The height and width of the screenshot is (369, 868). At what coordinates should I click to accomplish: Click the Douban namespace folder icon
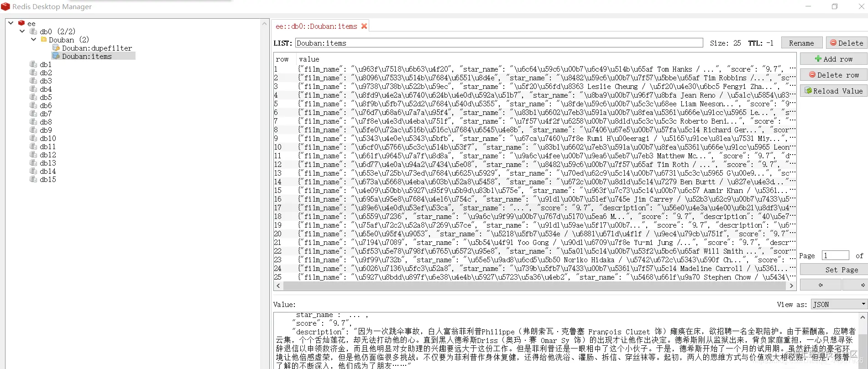coord(44,39)
